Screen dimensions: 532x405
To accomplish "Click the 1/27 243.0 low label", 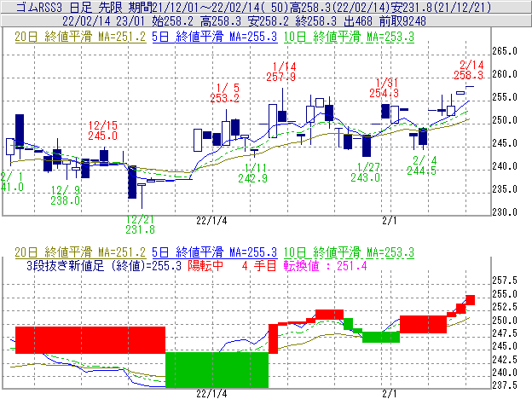I will tap(366, 172).
